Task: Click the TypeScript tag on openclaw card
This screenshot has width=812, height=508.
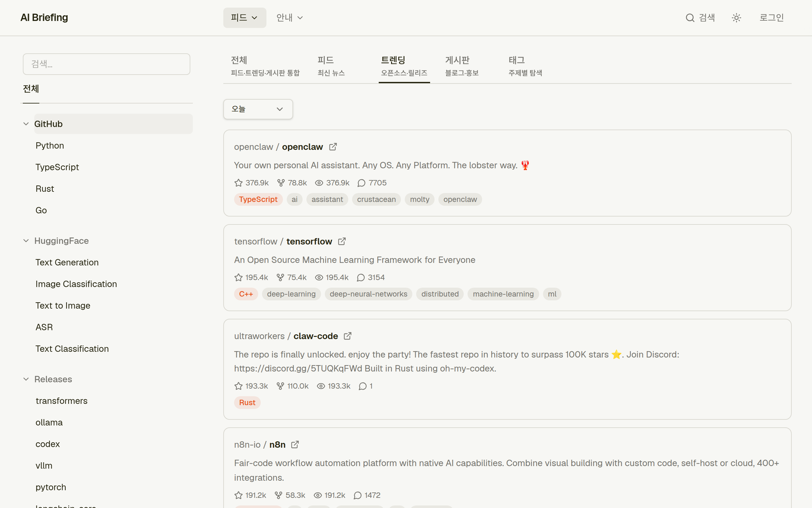Action: click(x=258, y=199)
